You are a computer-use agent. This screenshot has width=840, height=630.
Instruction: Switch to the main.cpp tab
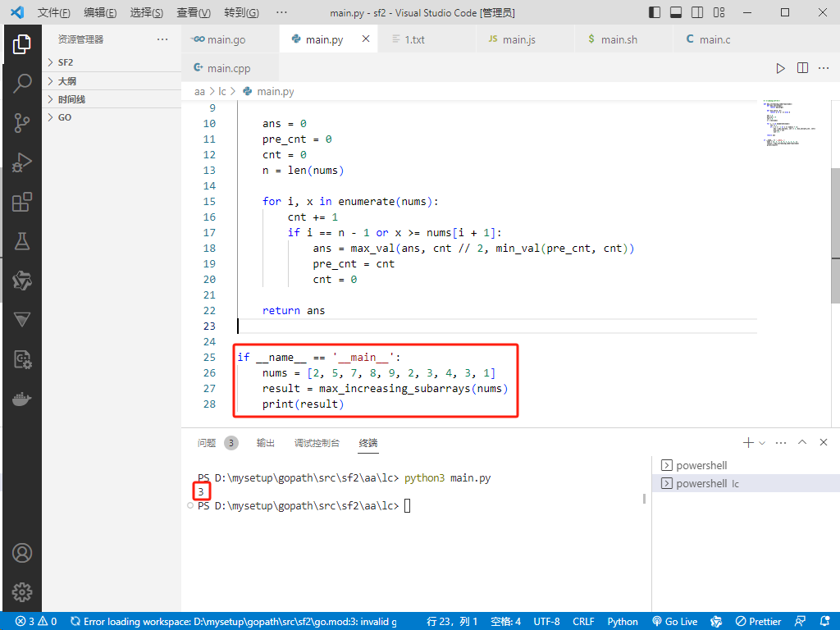click(x=230, y=68)
